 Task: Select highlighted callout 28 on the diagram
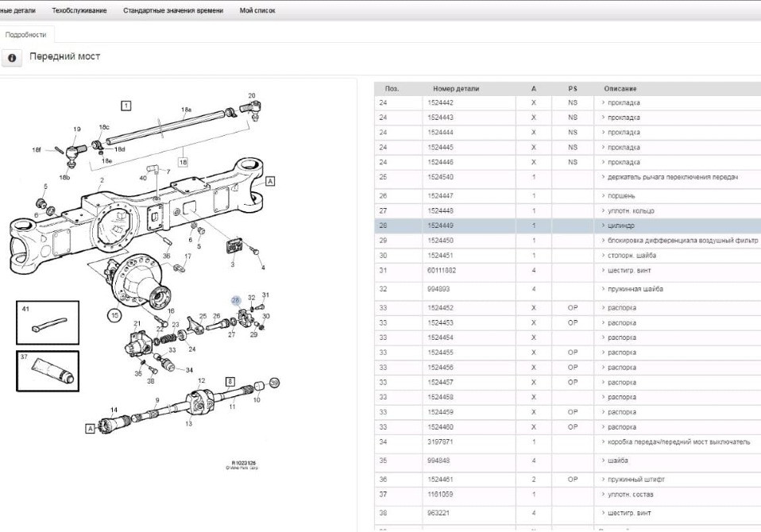click(235, 300)
